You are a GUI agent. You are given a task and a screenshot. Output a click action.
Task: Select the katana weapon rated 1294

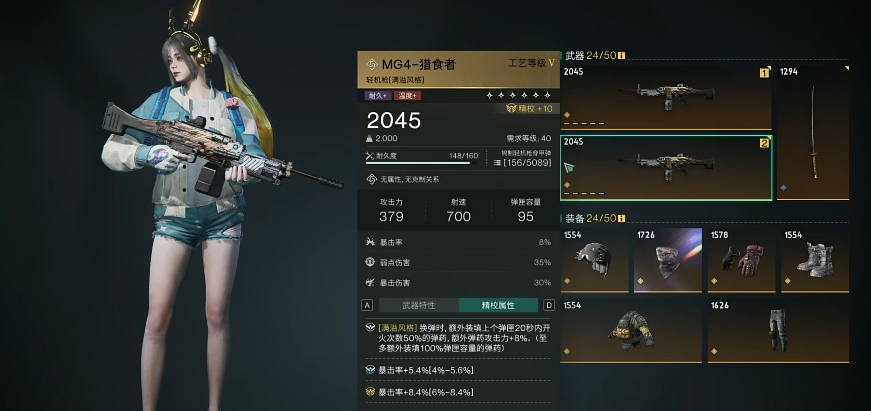pos(813,132)
